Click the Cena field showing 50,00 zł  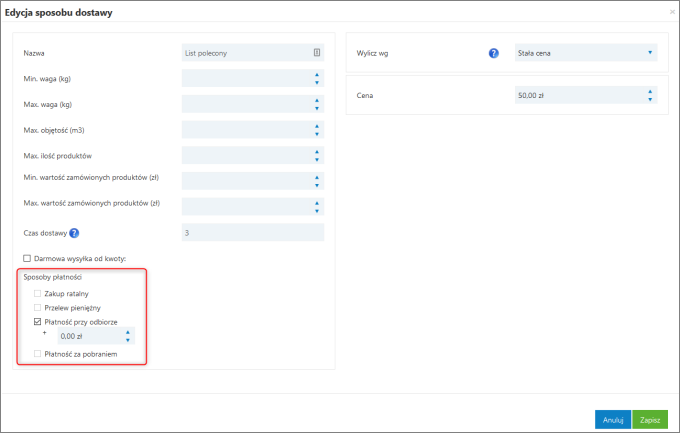586,95
